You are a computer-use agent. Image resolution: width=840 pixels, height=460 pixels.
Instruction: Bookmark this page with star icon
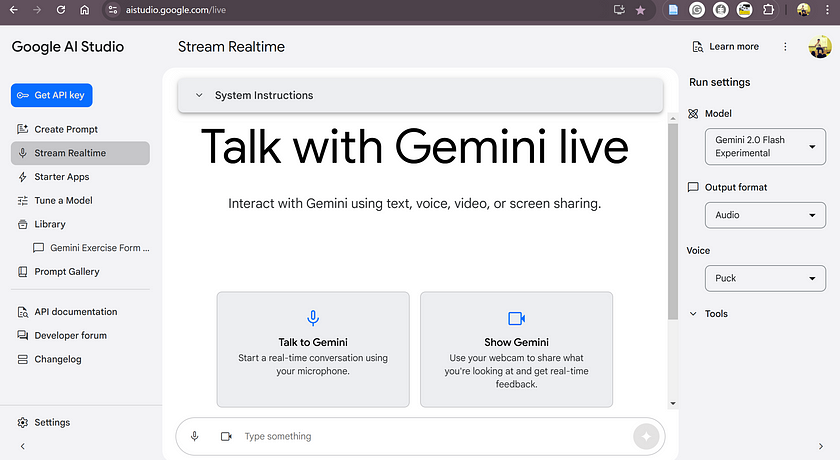[x=640, y=10]
